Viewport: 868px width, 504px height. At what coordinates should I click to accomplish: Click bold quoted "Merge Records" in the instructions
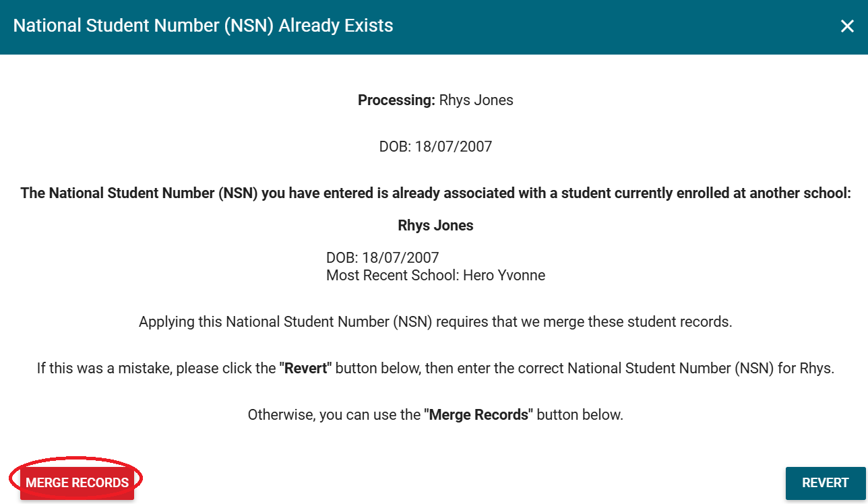click(478, 414)
